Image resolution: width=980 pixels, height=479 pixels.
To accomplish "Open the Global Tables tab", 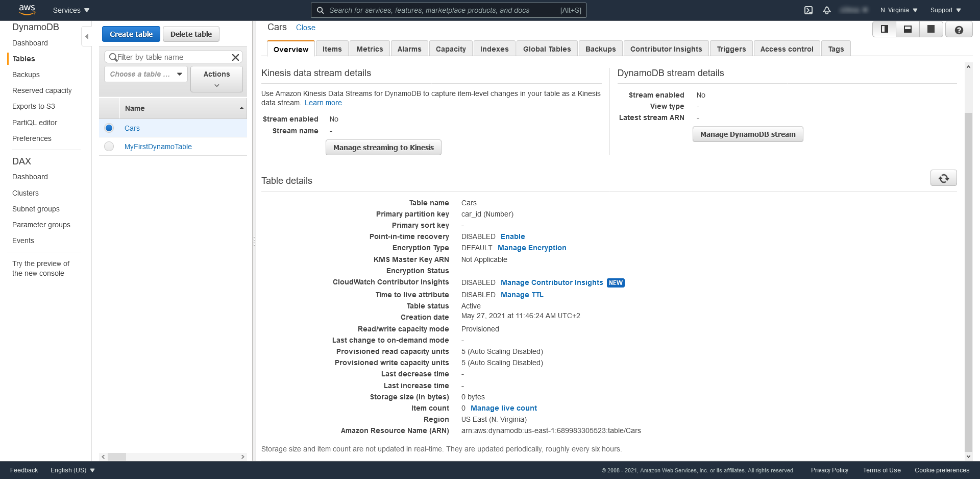I will (x=547, y=49).
